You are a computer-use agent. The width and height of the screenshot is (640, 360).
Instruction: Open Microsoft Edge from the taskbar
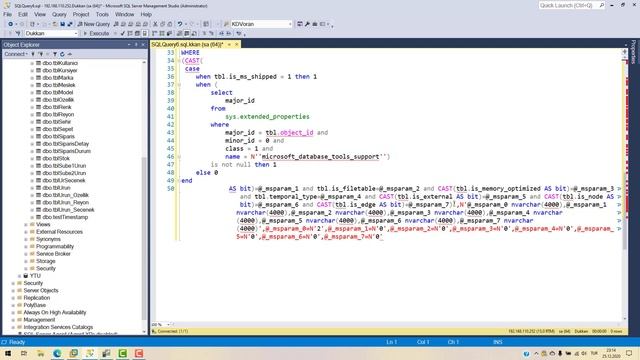click(57, 353)
